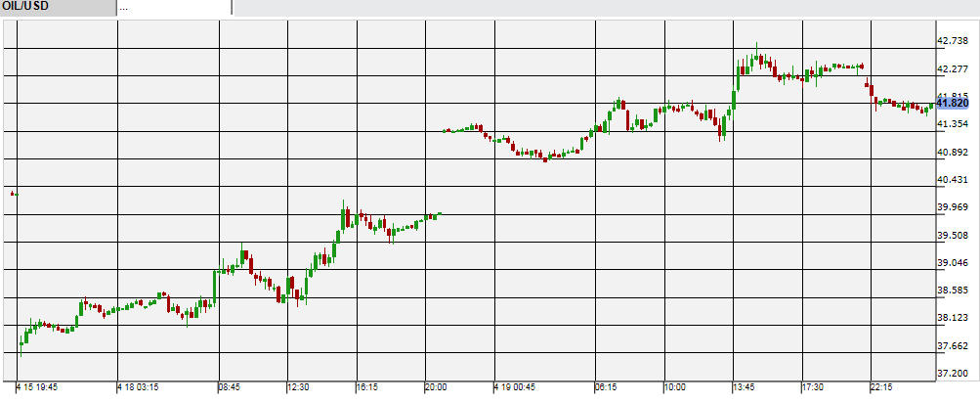The image size is (980, 403).
Task: Click the 17:30 time axis marker
Action: [x=813, y=387]
